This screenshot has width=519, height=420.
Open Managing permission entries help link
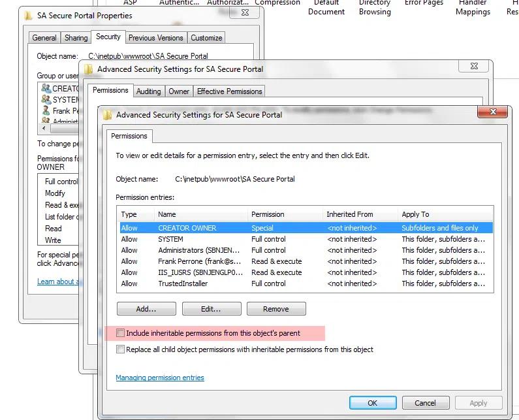[160, 378]
